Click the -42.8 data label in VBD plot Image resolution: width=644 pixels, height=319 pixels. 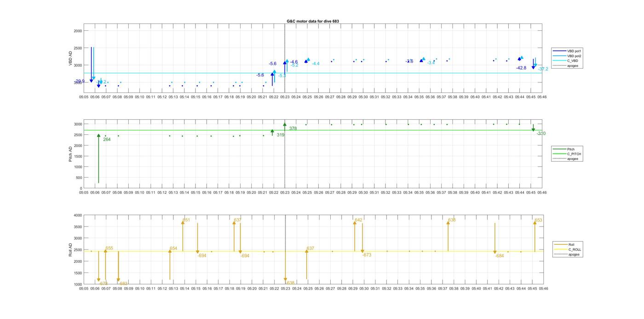521,68
